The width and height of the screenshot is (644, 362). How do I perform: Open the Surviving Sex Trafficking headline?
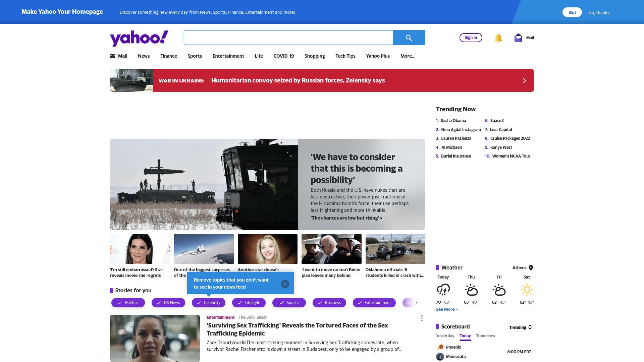pos(297,329)
